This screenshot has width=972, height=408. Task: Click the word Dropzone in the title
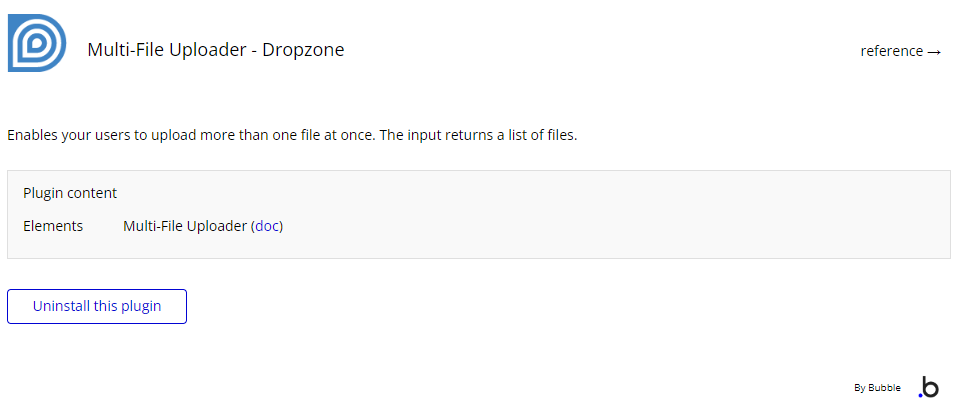pyautogui.click(x=303, y=49)
